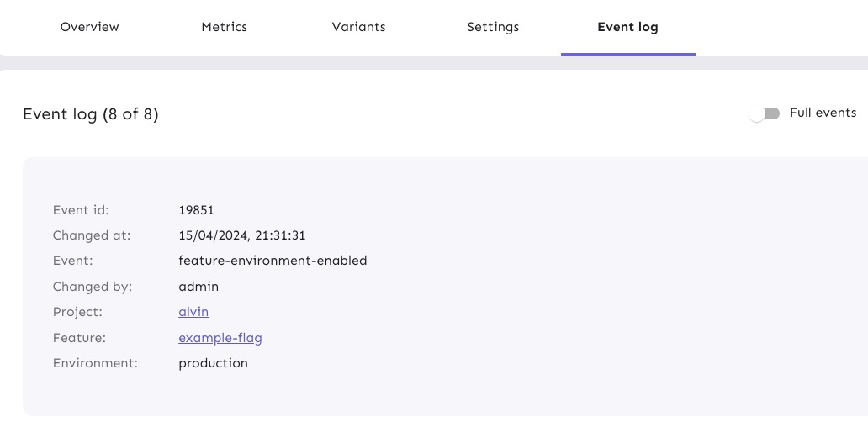Click the admin value beside Changed by
This screenshot has height=422, width=868.
[x=198, y=287]
